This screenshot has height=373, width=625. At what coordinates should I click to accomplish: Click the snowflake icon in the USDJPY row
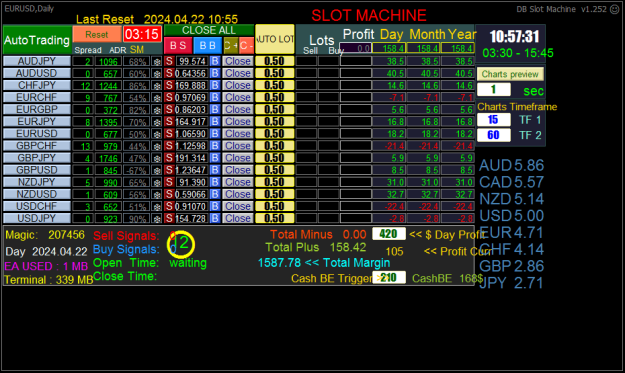(157, 218)
